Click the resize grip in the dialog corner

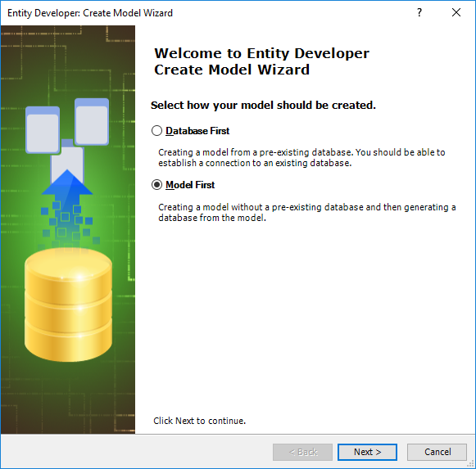tap(470, 464)
